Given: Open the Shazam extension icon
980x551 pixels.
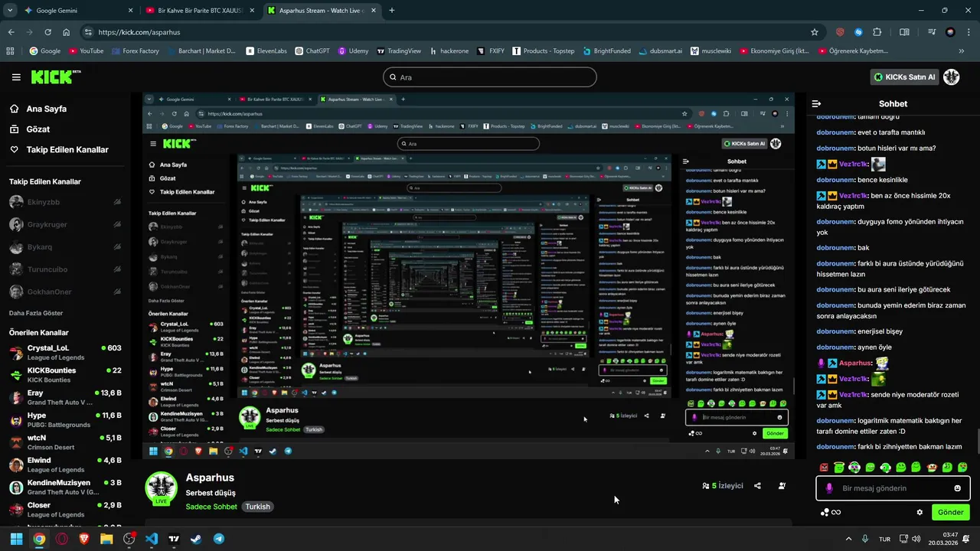Looking at the screenshot, I should [858, 32].
